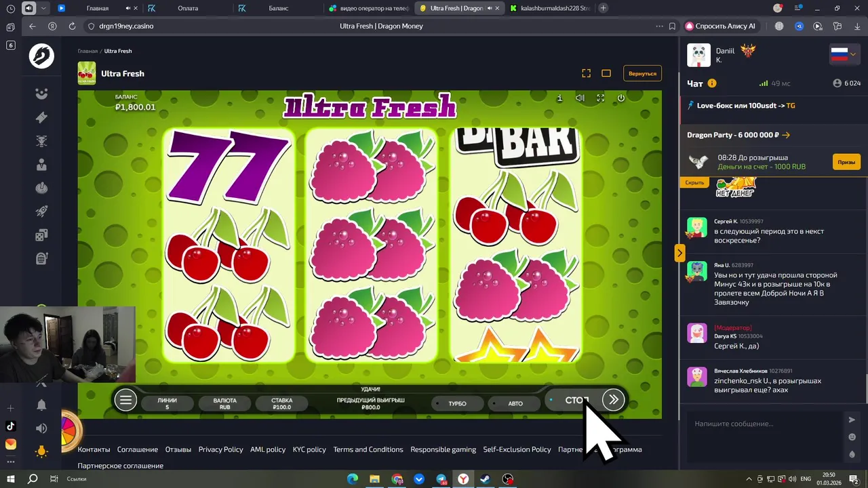Open the Privacy Policy footer link

[x=220, y=449]
